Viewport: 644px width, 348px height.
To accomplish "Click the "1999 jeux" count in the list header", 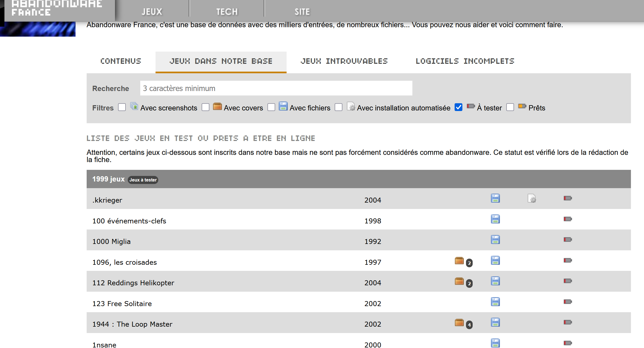I will point(108,179).
